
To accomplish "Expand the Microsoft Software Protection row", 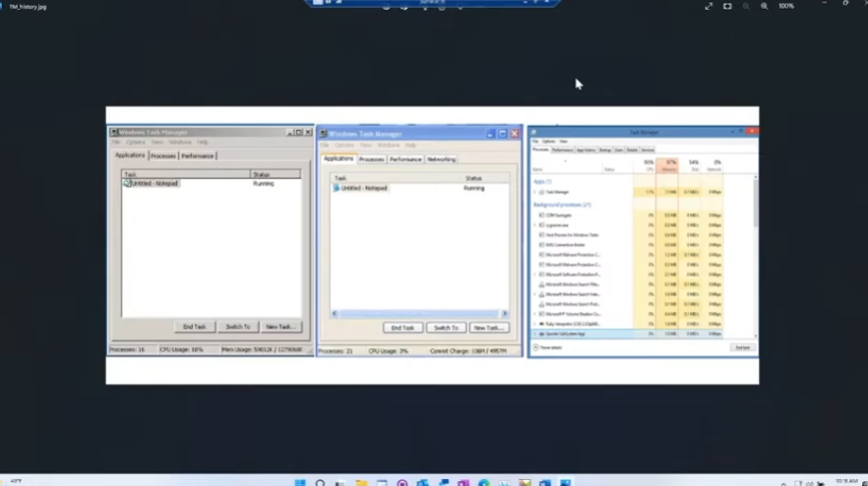I will tap(534, 274).
